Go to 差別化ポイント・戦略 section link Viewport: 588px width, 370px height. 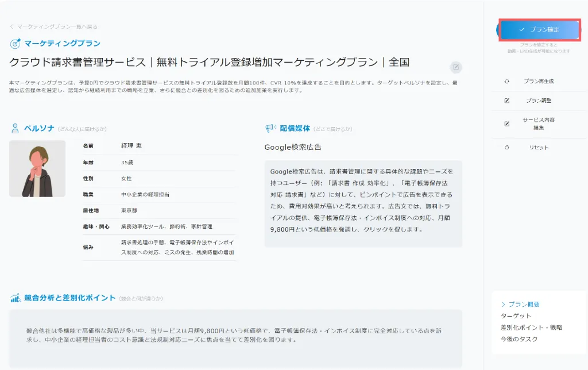click(x=531, y=327)
